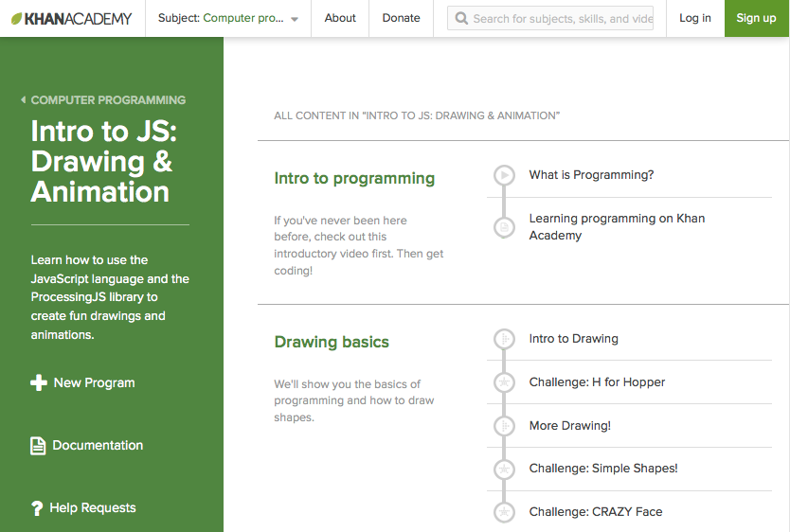790x532 pixels.
Task: Open the Intro to programming section heading
Action: pos(354,179)
